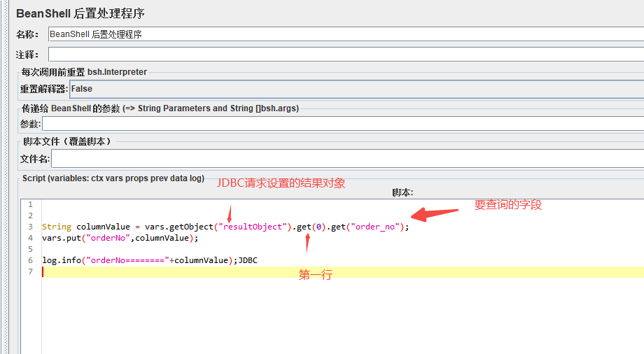Click the log.info line in script
The width and height of the screenshot is (644, 354).
[x=150, y=260]
